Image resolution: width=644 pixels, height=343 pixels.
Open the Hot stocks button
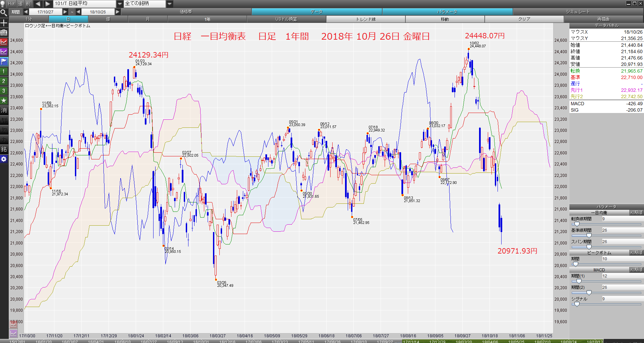11,4
